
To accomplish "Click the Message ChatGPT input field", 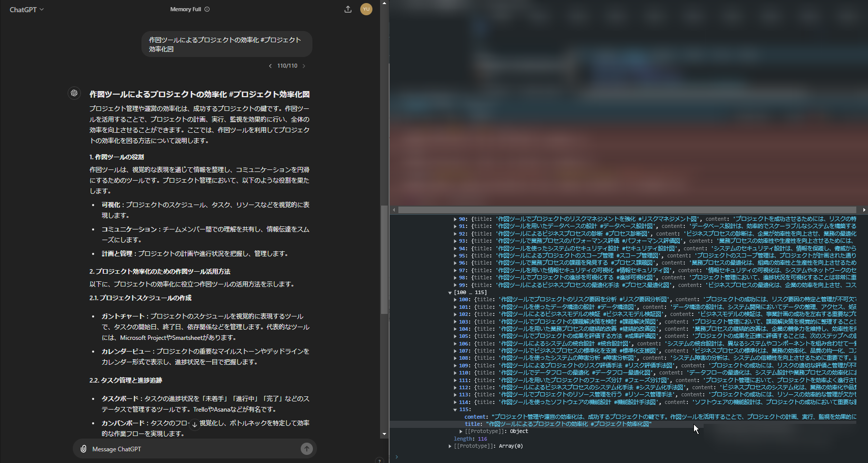I will point(193,449).
